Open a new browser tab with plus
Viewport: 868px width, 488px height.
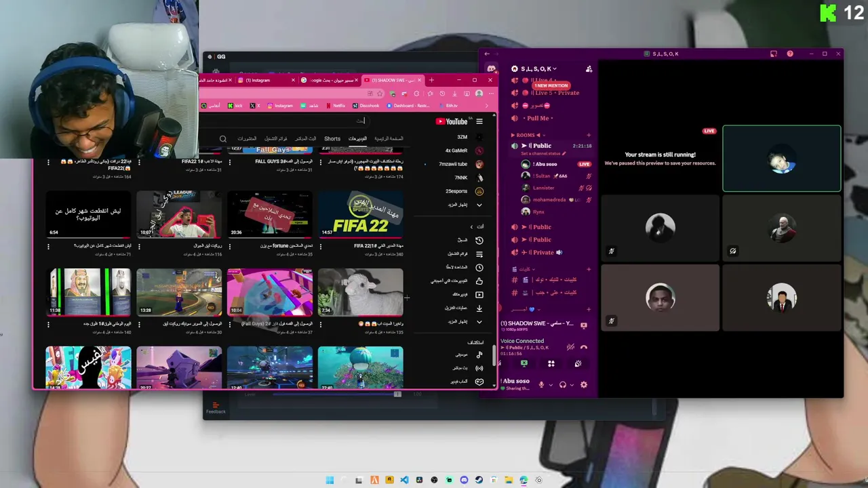431,80
